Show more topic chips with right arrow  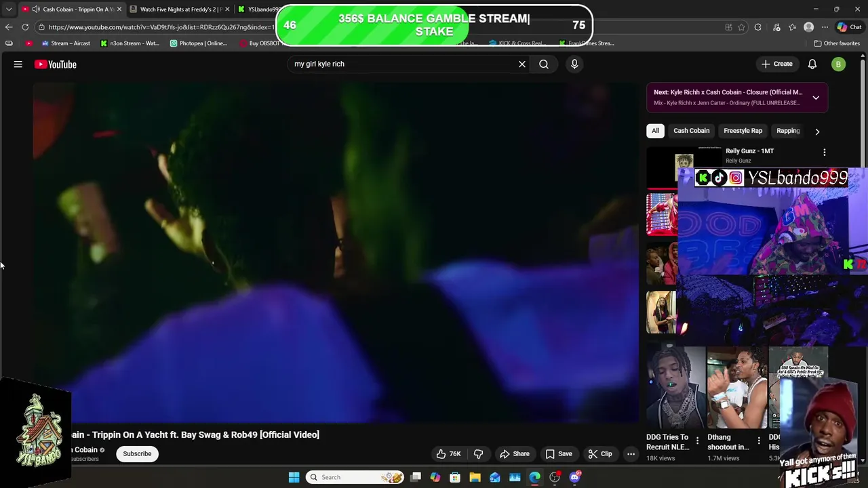[x=817, y=131]
